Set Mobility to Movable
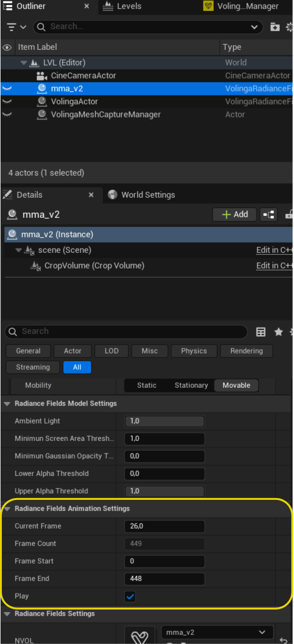This screenshot has width=294, height=644. (x=236, y=385)
